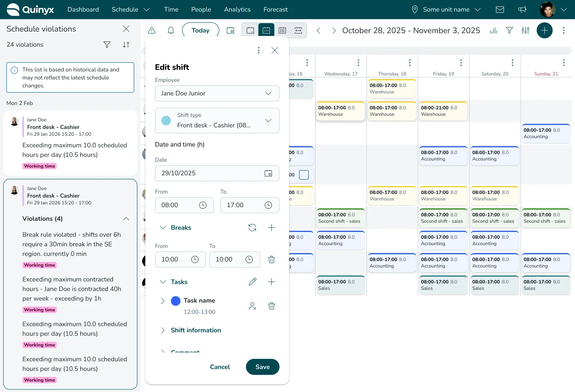Click the shift To time 17:00 field
Image resolution: width=575 pixels, height=392 pixels.
(250, 205)
